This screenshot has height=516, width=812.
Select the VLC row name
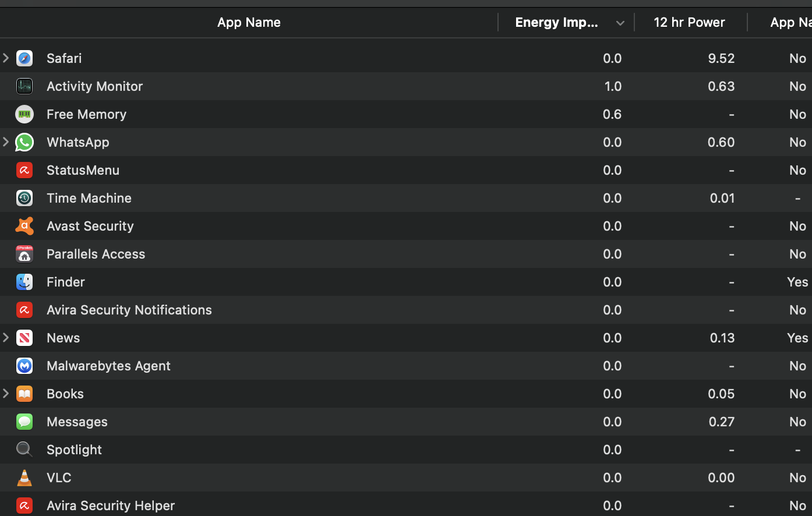pos(59,478)
